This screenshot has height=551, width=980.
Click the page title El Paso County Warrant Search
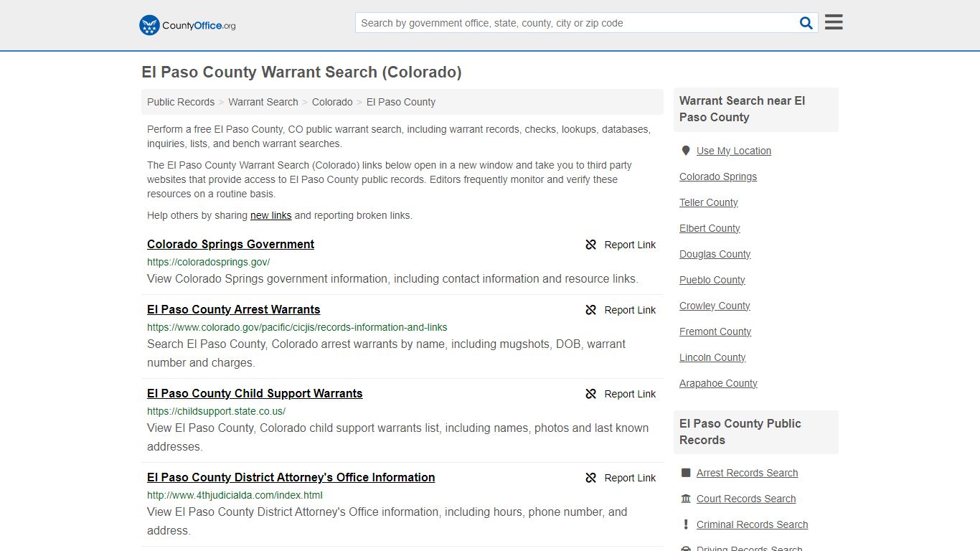click(301, 72)
